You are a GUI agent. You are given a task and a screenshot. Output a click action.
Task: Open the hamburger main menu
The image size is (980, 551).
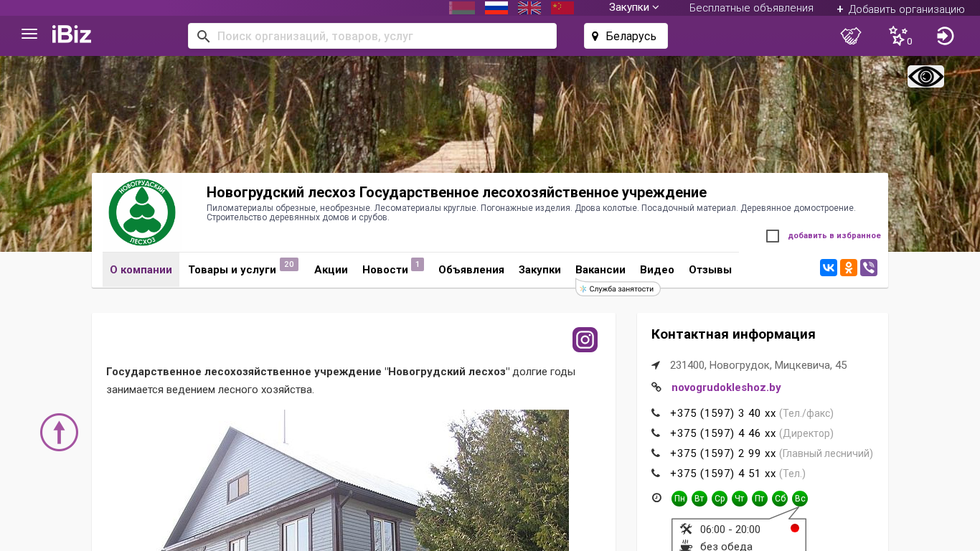(29, 34)
